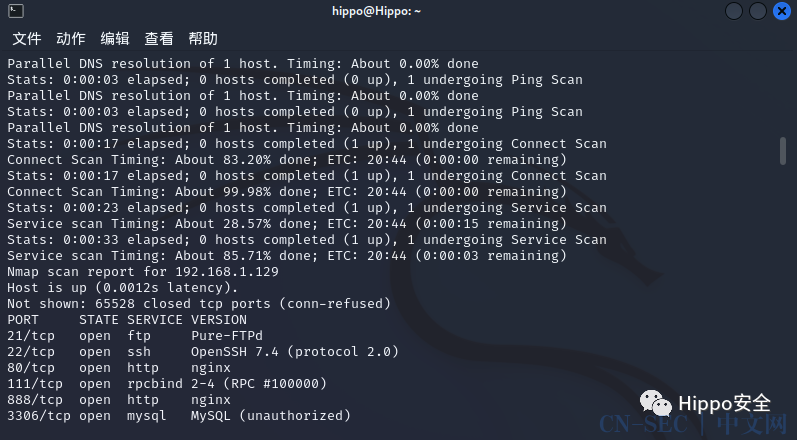Click the 888/tcp http nginx line
The image size is (797, 440).
pyautogui.click(x=119, y=400)
